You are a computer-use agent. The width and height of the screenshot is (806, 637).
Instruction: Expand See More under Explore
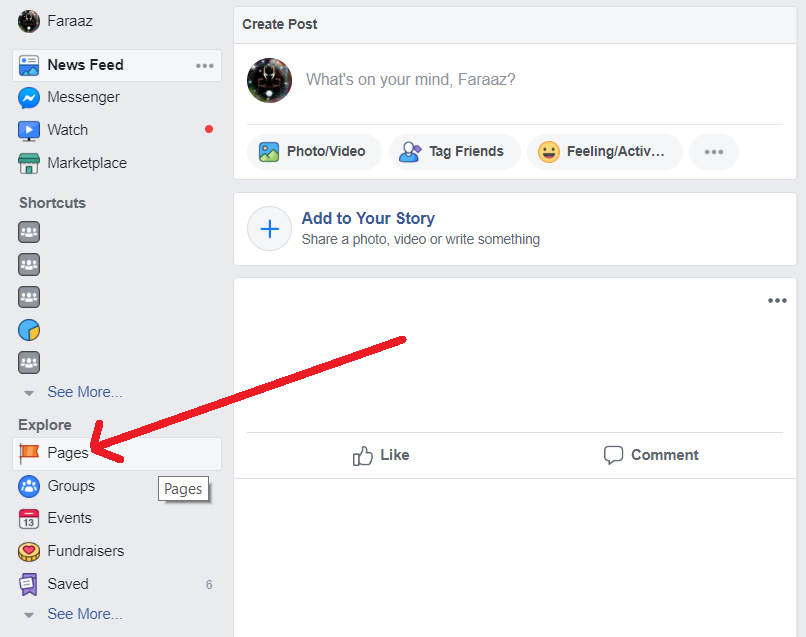point(85,614)
